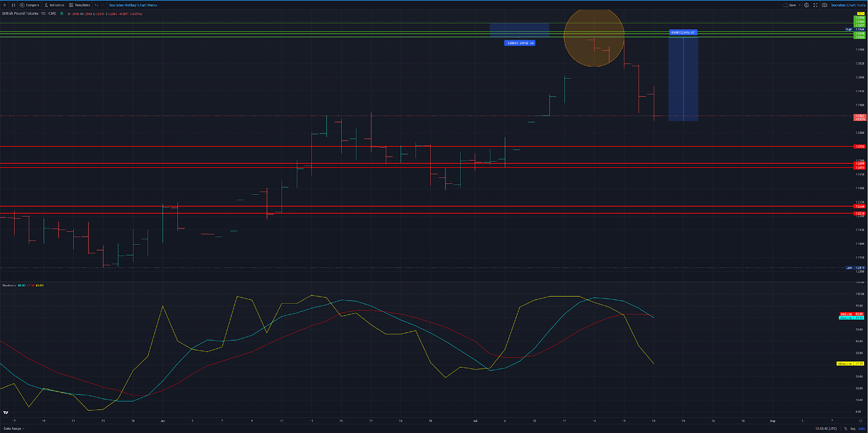Click the Redo arrow
This screenshot has width=868, height=433.
point(103,5)
